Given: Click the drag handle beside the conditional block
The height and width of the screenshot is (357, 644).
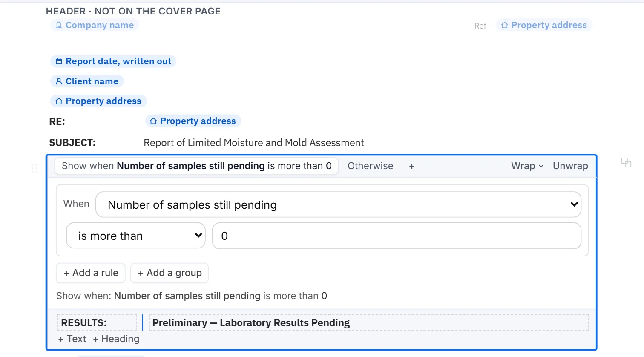Looking at the screenshot, I should point(34,168).
